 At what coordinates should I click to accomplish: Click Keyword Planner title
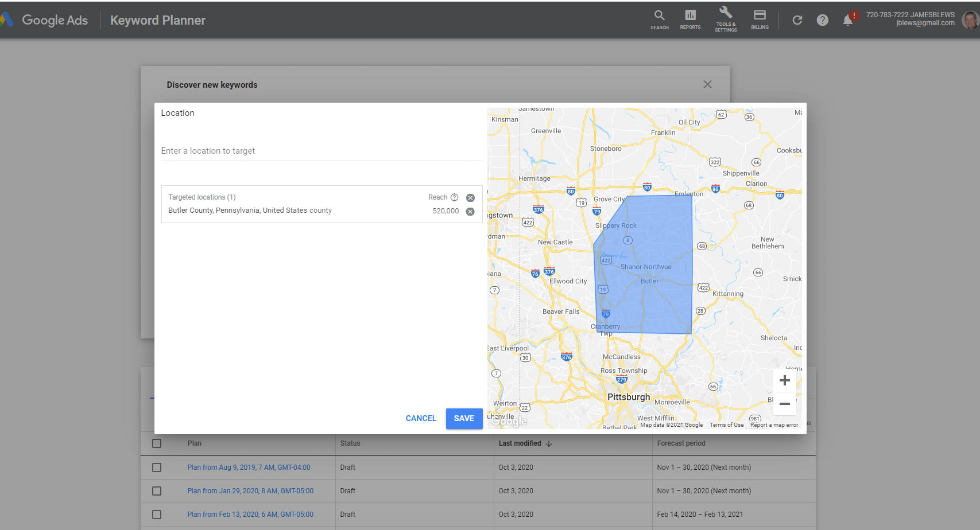pos(158,20)
